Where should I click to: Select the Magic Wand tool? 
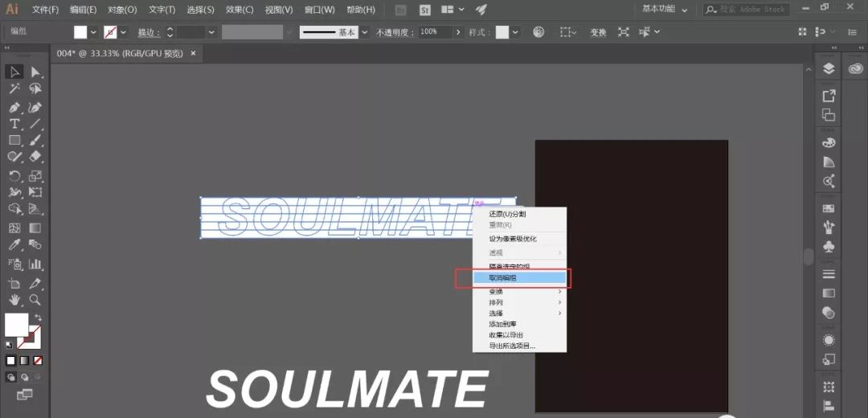[x=14, y=89]
